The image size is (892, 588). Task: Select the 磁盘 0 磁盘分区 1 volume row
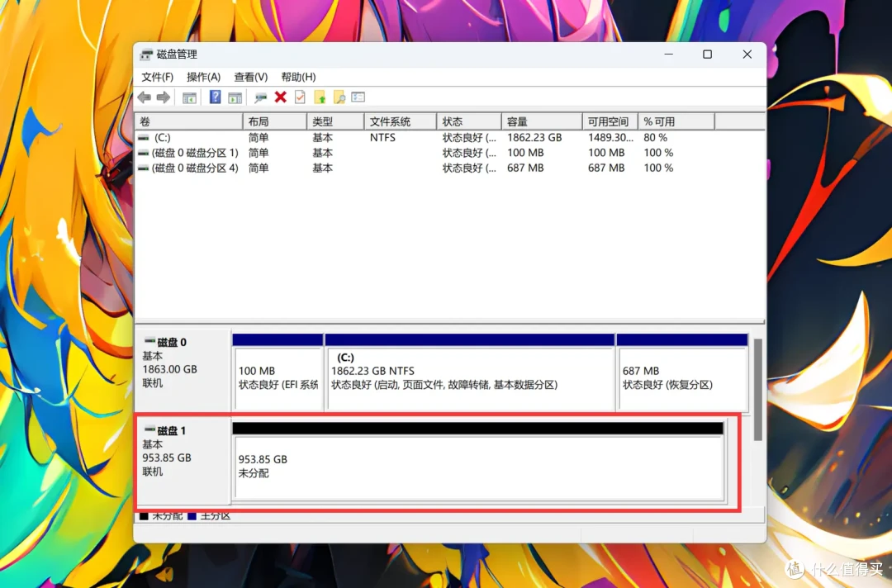coord(449,153)
